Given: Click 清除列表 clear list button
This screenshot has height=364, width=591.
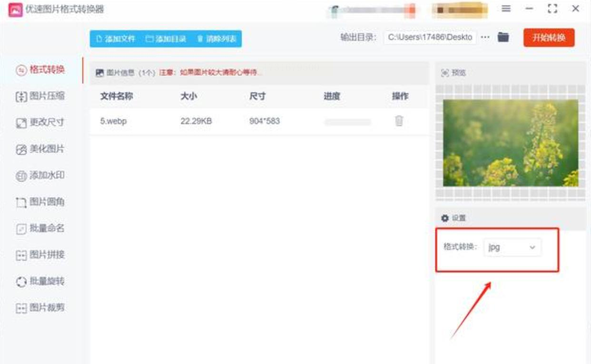Looking at the screenshot, I should coord(217,39).
